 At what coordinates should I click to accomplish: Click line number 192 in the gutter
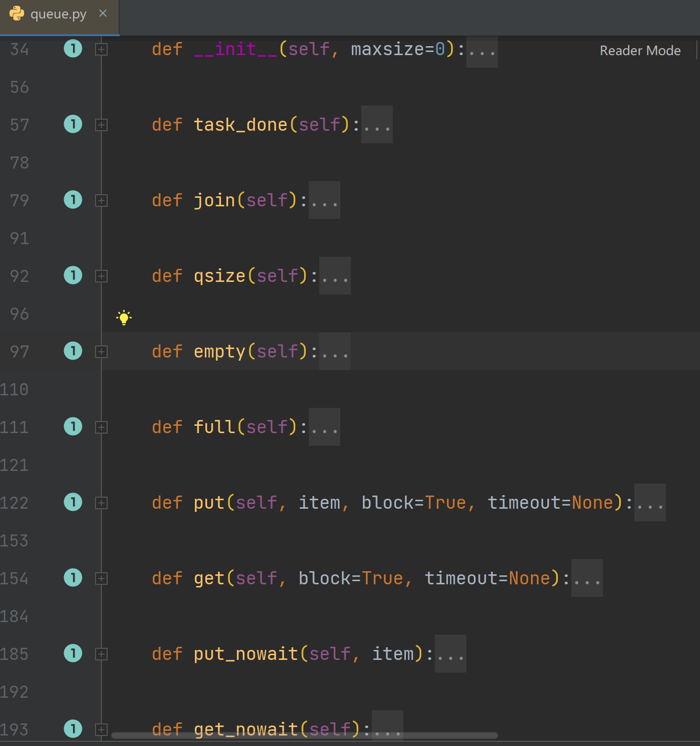pyautogui.click(x=14, y=692)
